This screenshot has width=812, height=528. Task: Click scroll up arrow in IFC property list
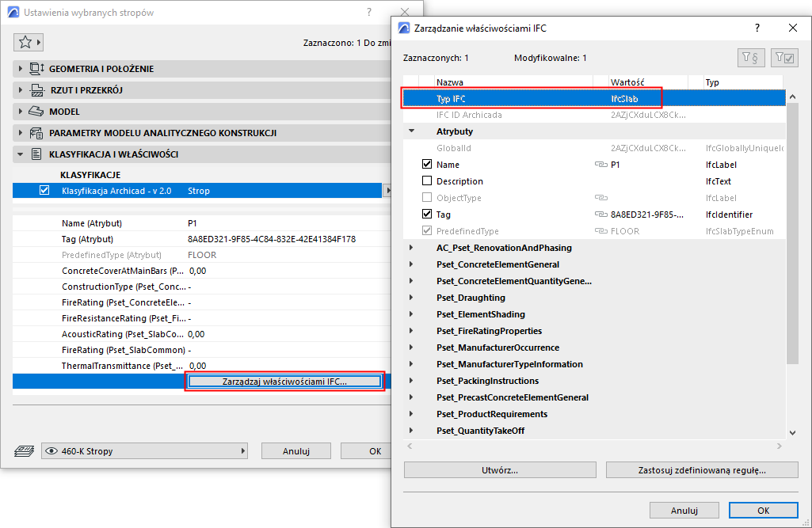pos(792,97)
